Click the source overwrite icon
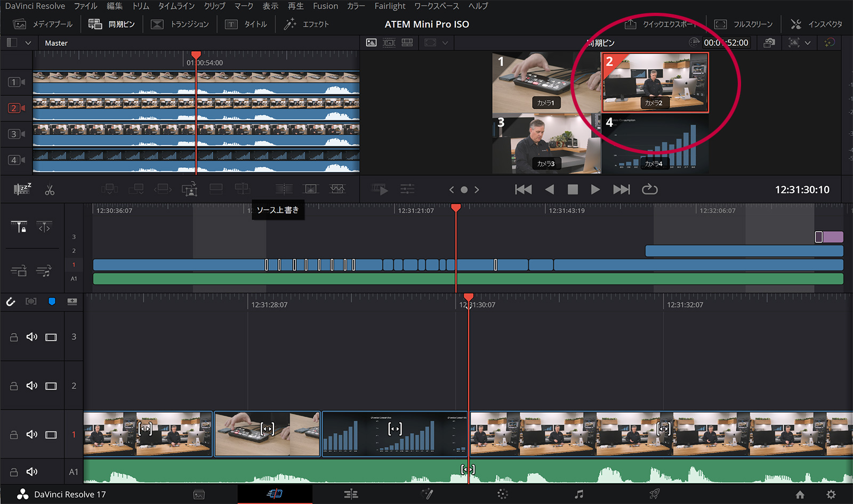Viewport: 853px width, 504px height. (x=242, y=189)
